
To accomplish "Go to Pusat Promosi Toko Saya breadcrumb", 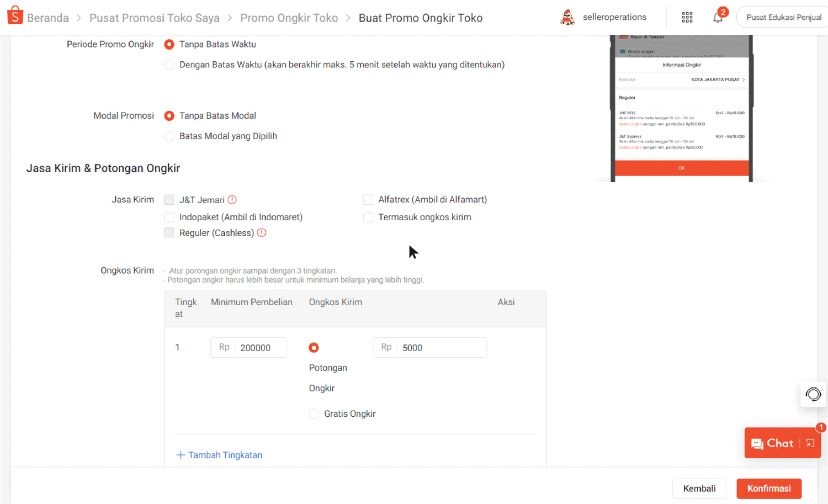I will pyautogui.click(x=154, y=18).
